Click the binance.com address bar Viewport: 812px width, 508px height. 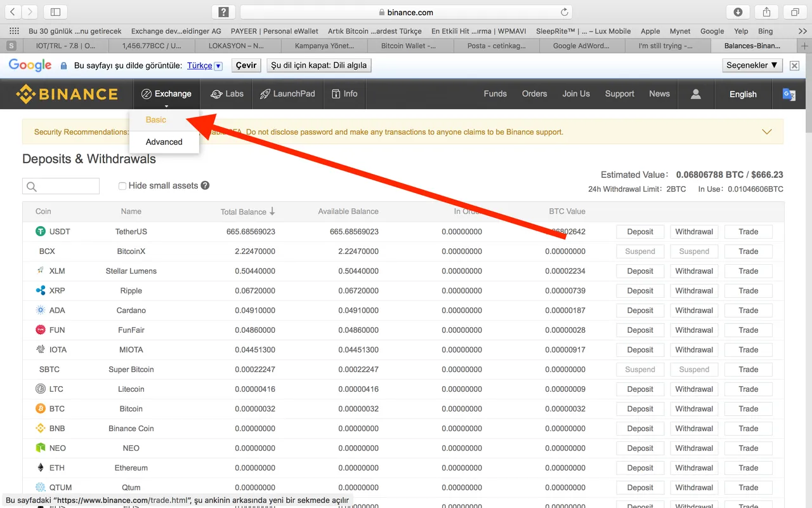pos(406,12)
